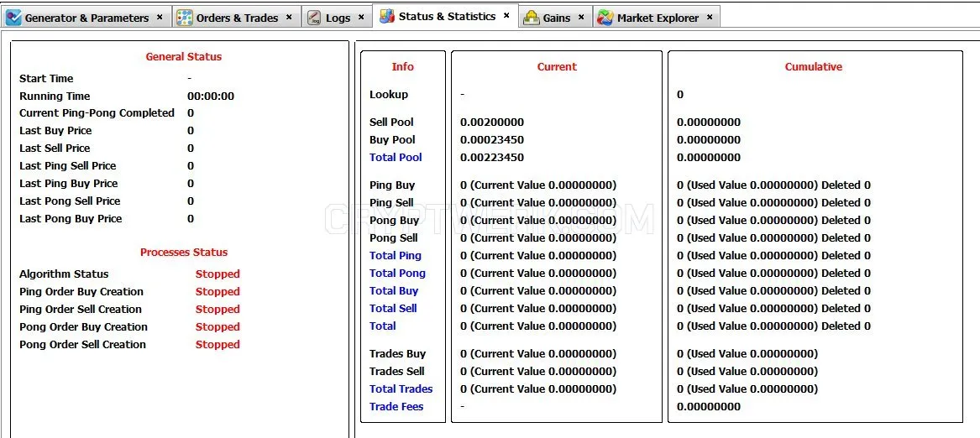Open the Gains tab

click(x=555, y=17)
